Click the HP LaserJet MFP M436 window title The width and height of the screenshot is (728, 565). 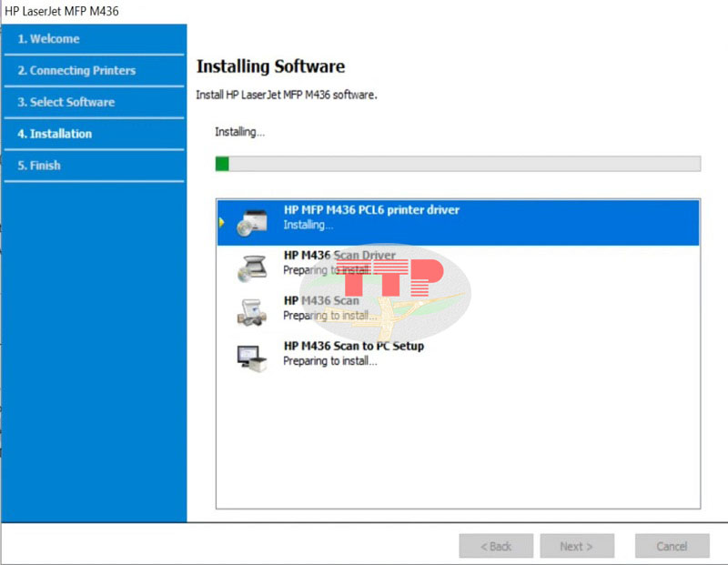pyautogui.click(x=62, y=11)
